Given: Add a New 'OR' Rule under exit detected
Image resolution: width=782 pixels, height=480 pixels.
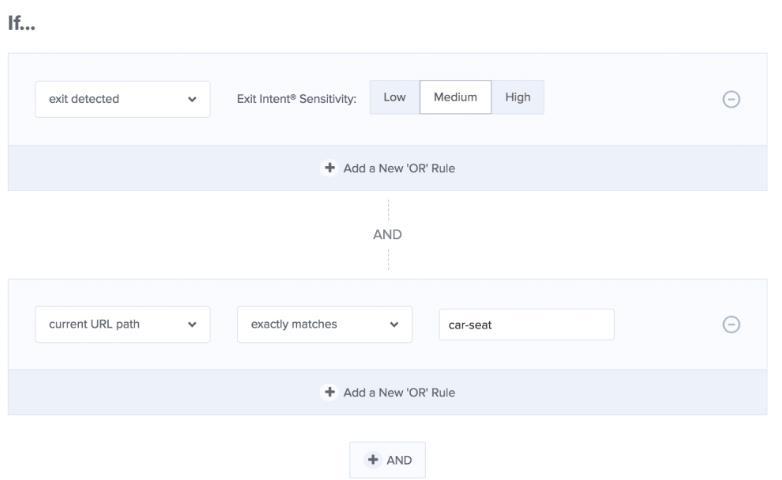Looking at the screenshot, I should [x=388, y=168].
